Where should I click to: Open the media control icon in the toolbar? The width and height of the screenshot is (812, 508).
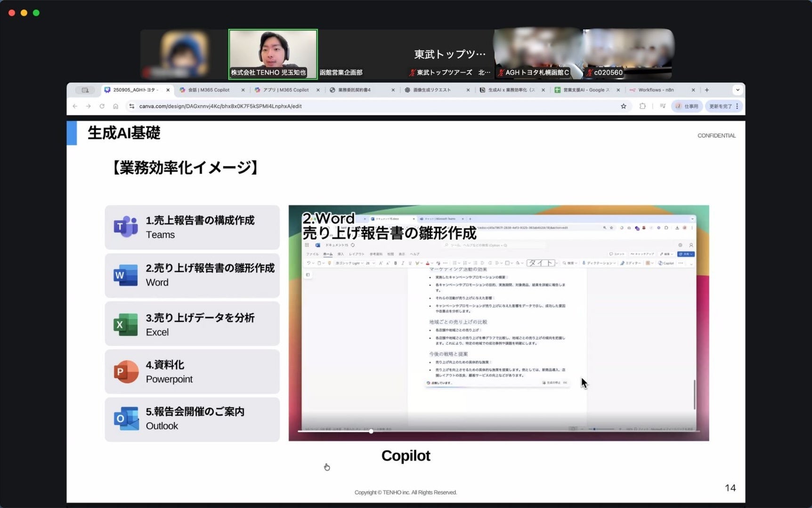(x=663, y=106)
